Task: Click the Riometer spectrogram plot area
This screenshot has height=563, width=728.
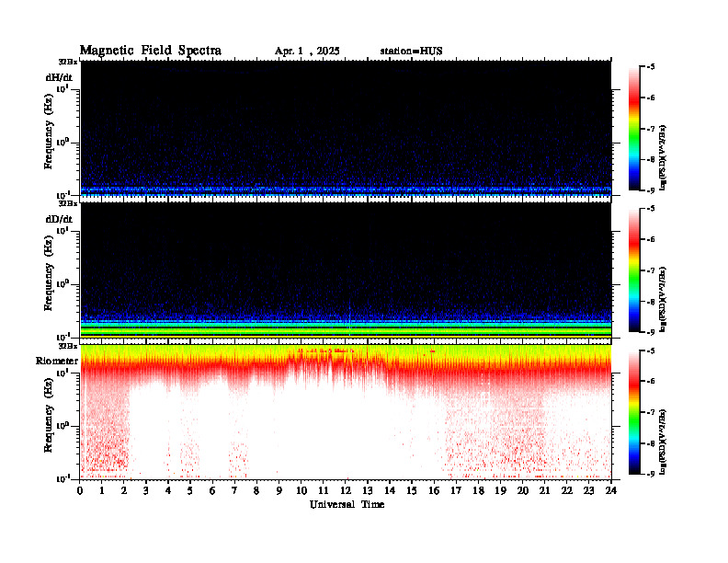Action: [x=346, y=412]
